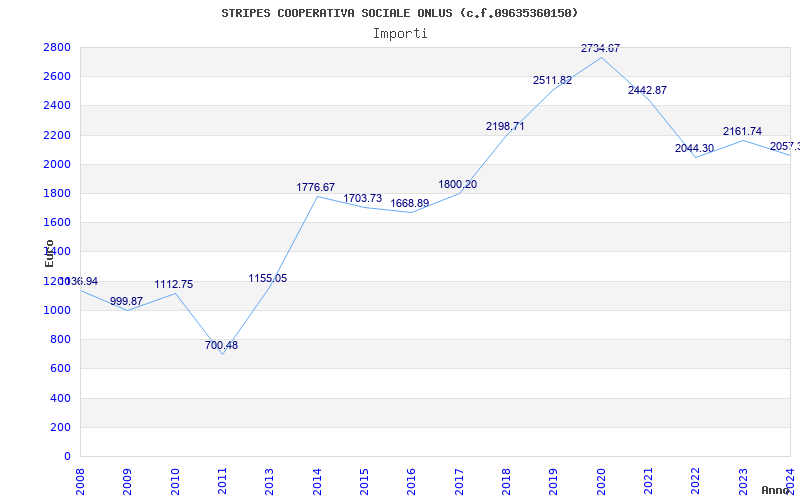
Task: Select the 2734.67 data label
Action: [601, 48]
